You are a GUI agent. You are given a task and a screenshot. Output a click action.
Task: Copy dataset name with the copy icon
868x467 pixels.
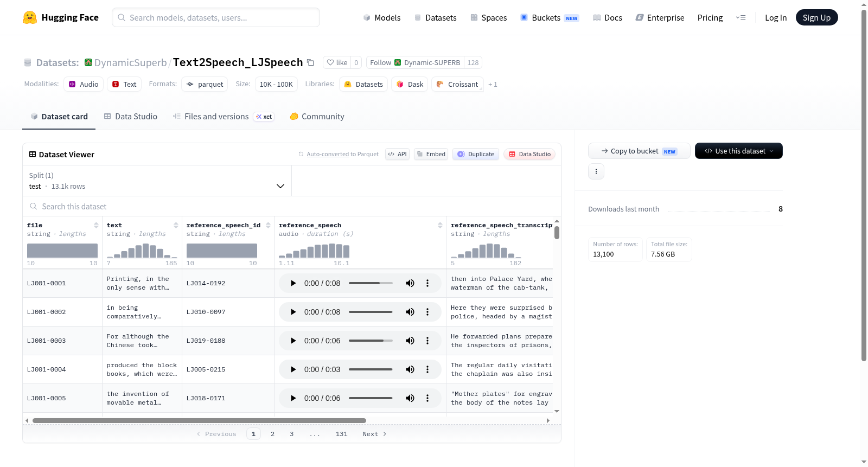tap(310, 62)
